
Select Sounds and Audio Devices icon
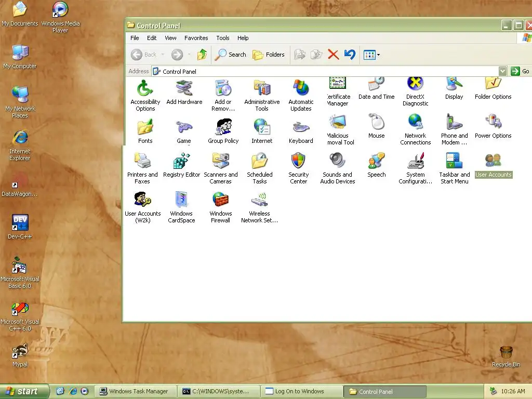337,168
